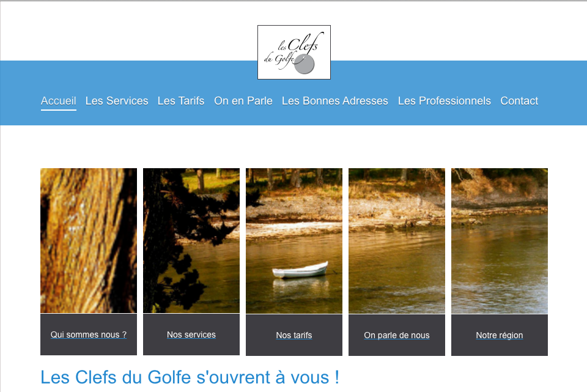Click the tree bark photo thumbnail
Viewport: 587px width, 392px height.
(x=89, y=240)
